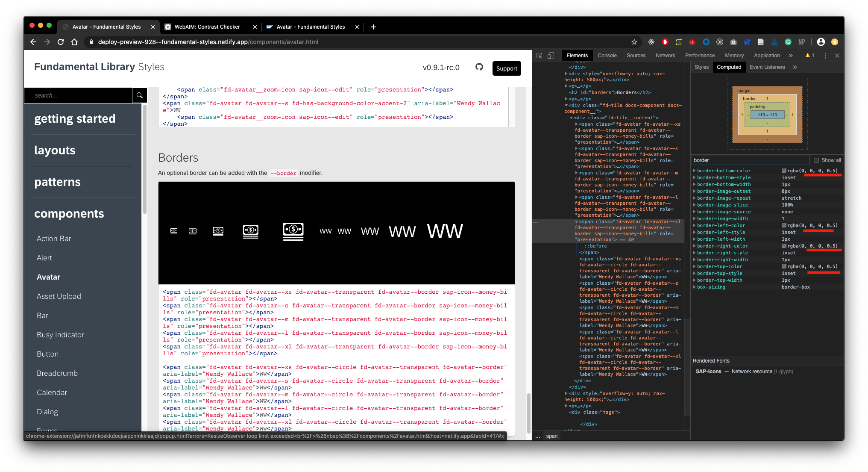Expand the fd-avatar--l span node
Screen dimensions: 868x472
576,198
